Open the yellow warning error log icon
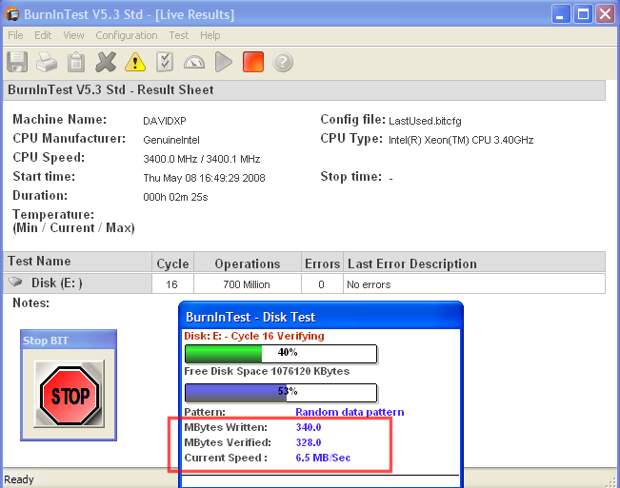 click(x=135, y=62)
